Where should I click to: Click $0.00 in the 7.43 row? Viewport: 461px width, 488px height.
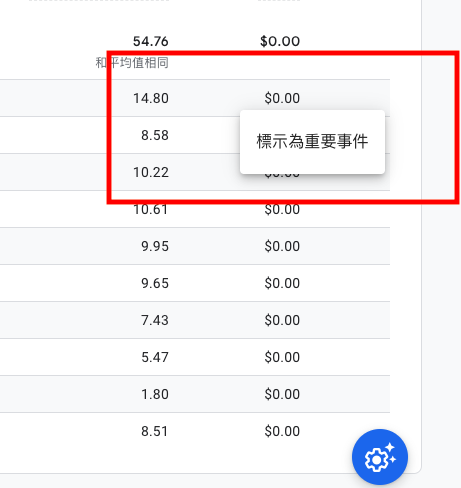click(x=282, y=320)
